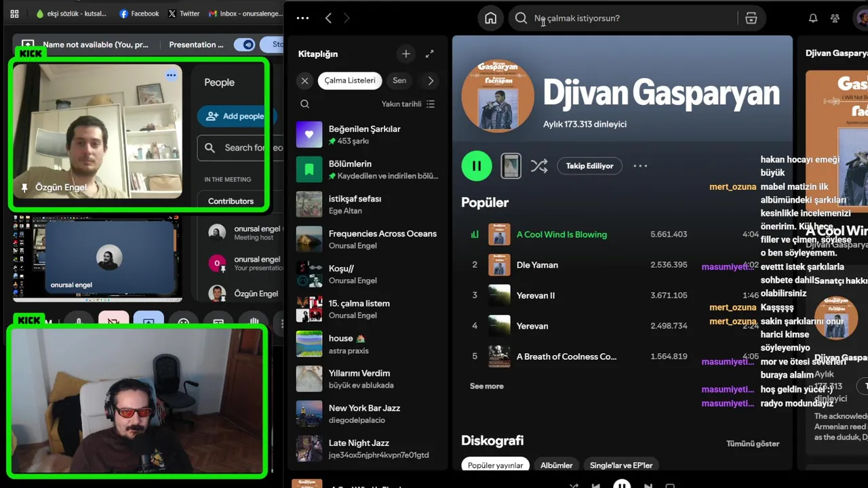This screenshot has width=868, height=488.
Task: Select the Popüler yayınlar tab
Action: [x=495, y=466]
